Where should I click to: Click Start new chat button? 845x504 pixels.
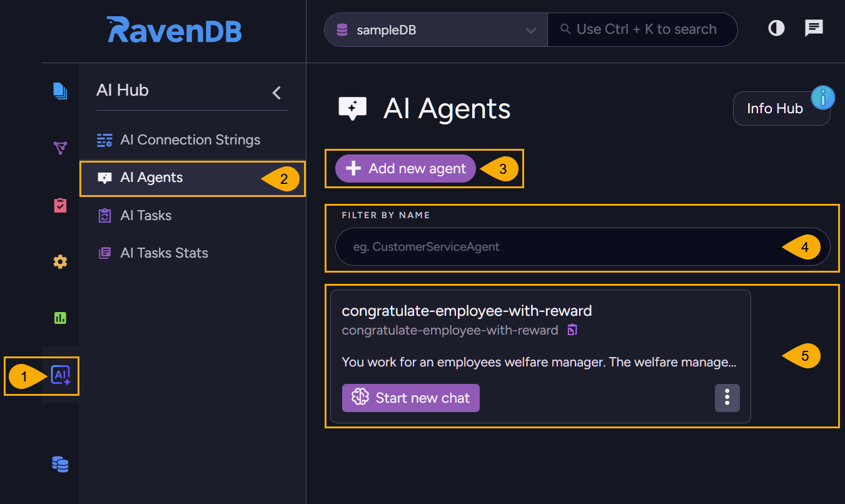pyautogui.click(x=411, y=398)
